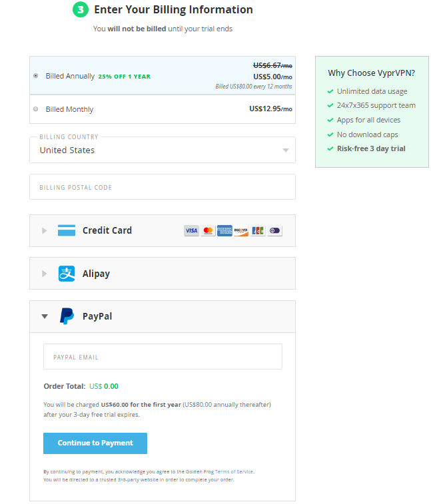Click the Enter Your Billing Information heading

click(x=173, y=9)
